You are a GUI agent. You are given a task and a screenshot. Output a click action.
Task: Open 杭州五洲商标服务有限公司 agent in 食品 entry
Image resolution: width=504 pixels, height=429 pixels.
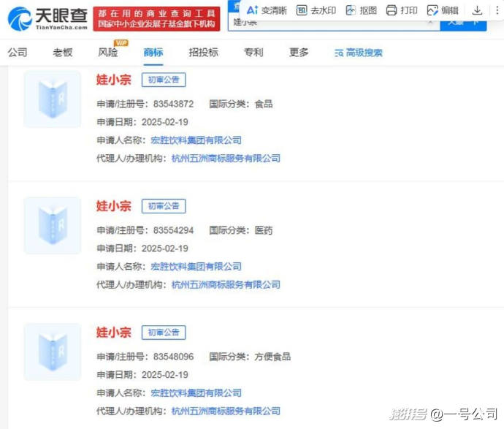(x=226, y=158)
